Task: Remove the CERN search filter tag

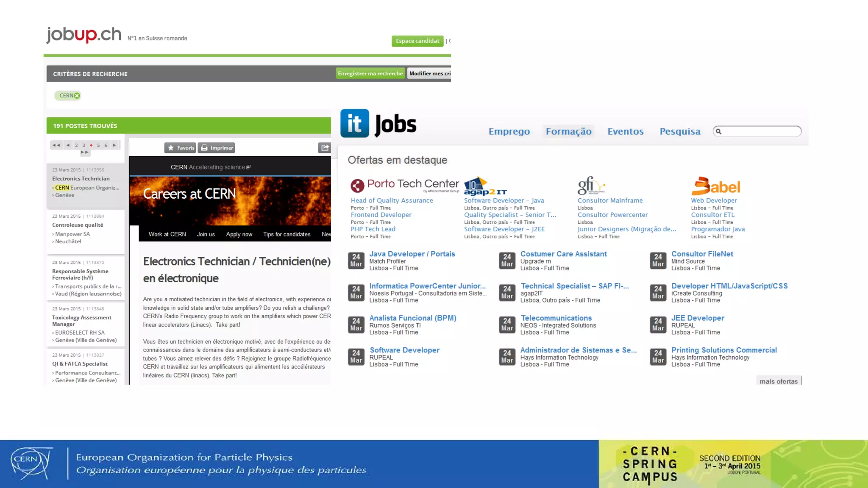Action: [x=77, y=96]
